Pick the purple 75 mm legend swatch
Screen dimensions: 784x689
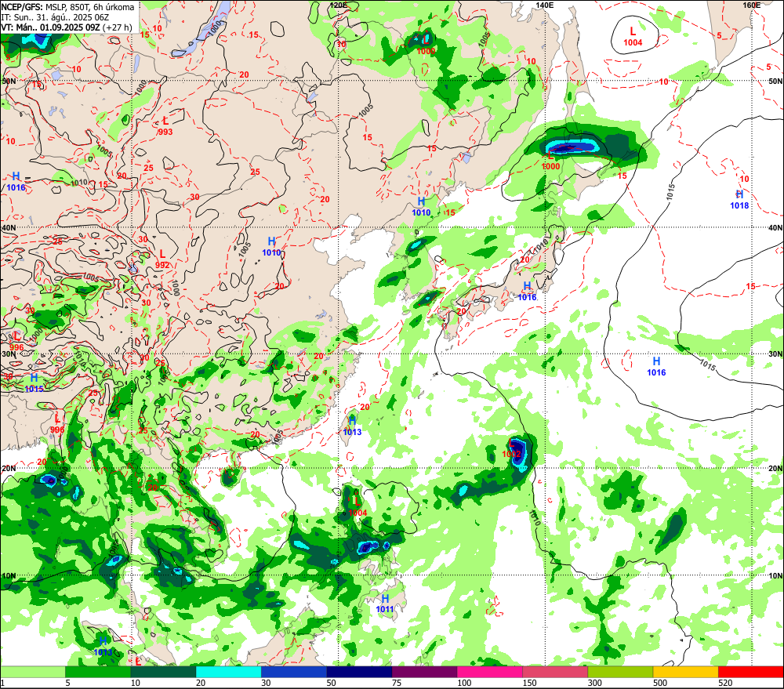[x=424, y=672]
